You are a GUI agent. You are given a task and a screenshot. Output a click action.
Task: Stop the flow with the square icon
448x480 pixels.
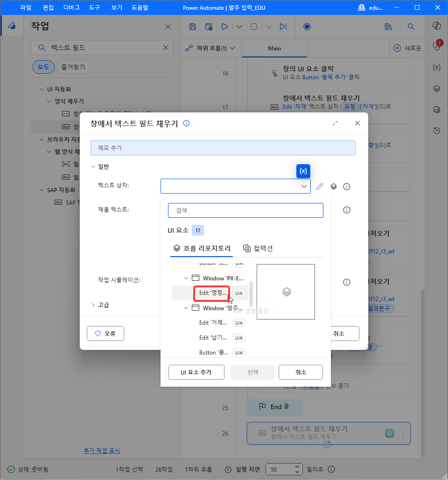pos(254,27)
